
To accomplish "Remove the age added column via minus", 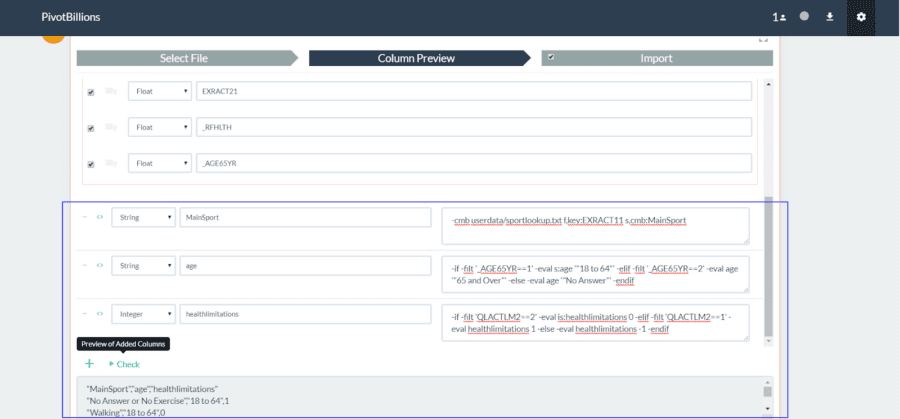I will tap(85, 266).
